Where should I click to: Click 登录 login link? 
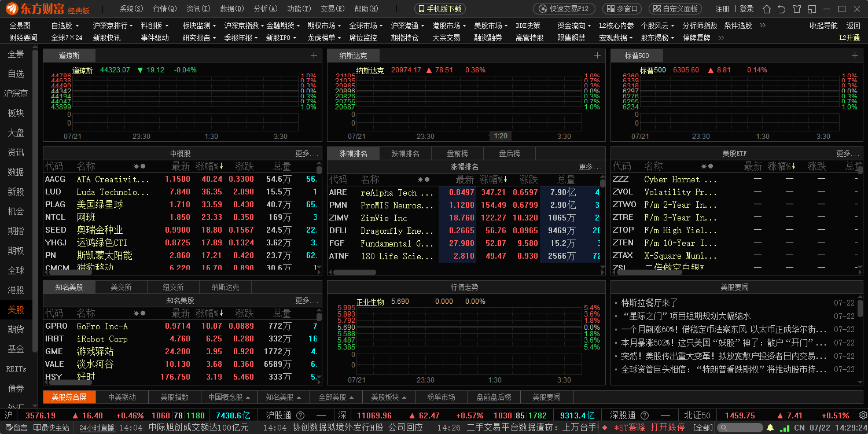coord(746,9)
